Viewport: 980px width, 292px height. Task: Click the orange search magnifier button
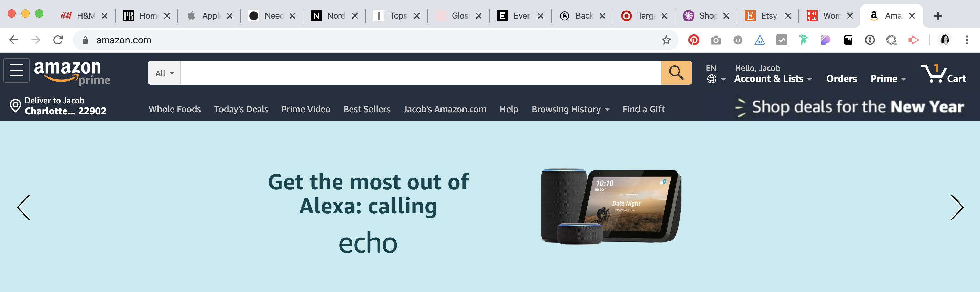pyautogui.click(x=676, y=72)
